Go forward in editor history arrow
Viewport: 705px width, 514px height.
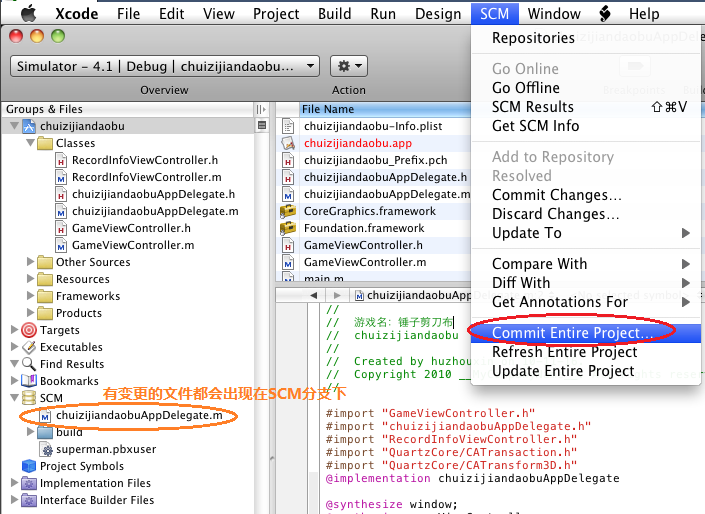pyautogui.click(x=337, y=295)
